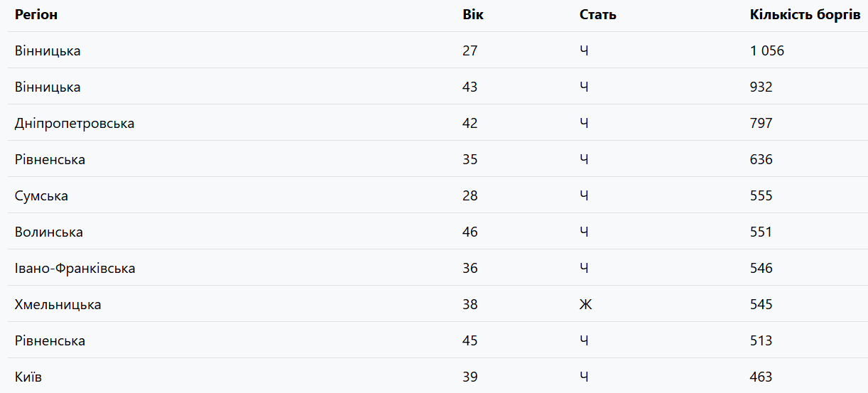Click the "Волинська" region cell
The width and height of the screenshot is (868, 393).
(49, 232)
